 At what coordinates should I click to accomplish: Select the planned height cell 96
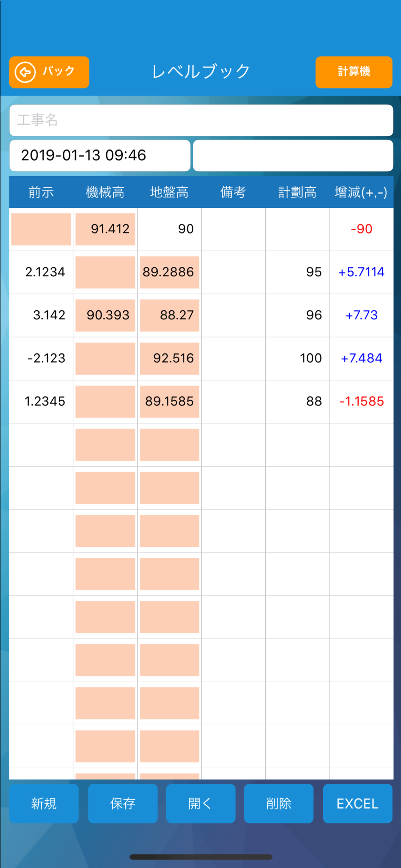click(x=297, y=315)
